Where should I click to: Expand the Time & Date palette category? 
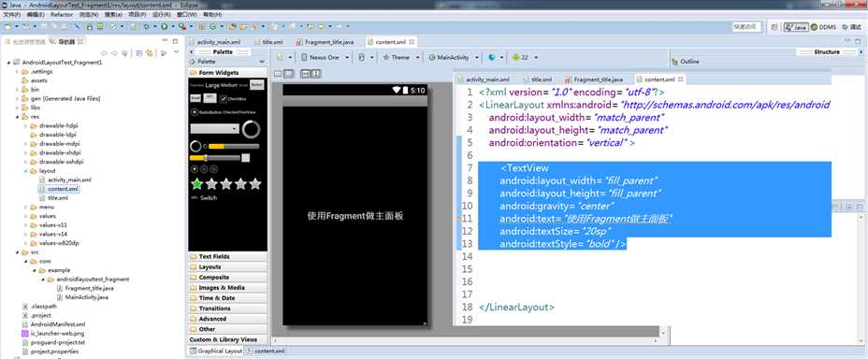tap(227, 298)
